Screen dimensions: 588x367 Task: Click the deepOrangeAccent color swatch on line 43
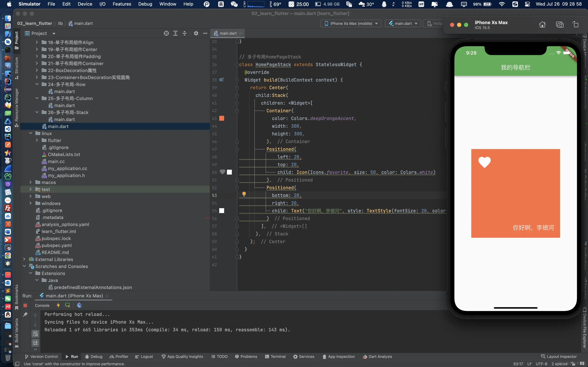pos(222,118)
